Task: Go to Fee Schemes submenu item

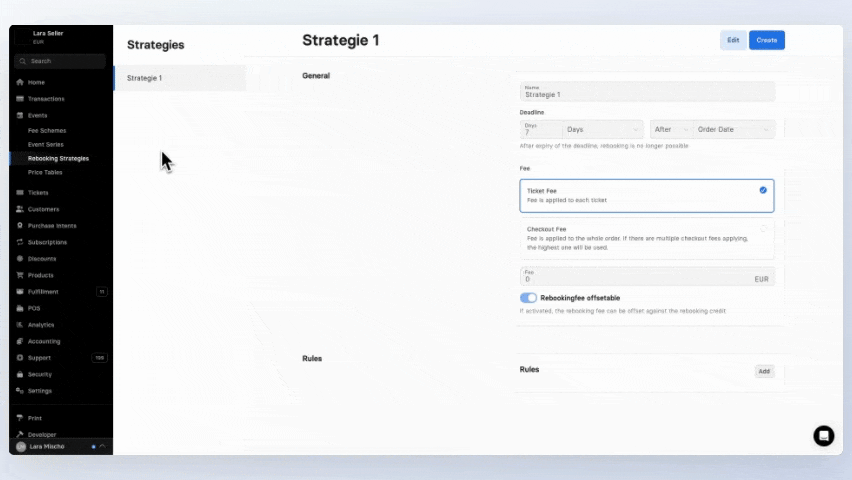Action: pyautogui.click(x=47, y=131)
